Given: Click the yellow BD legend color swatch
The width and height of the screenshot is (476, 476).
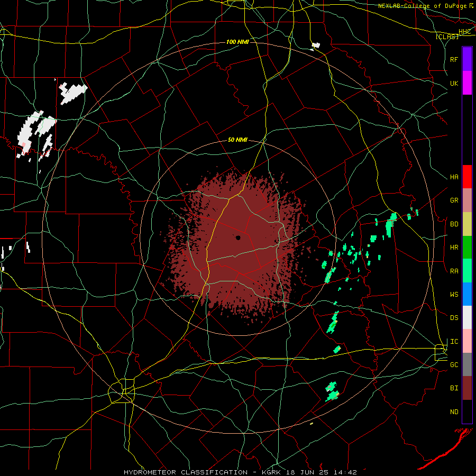Looking at the screenshot, I should click(467, 224).
